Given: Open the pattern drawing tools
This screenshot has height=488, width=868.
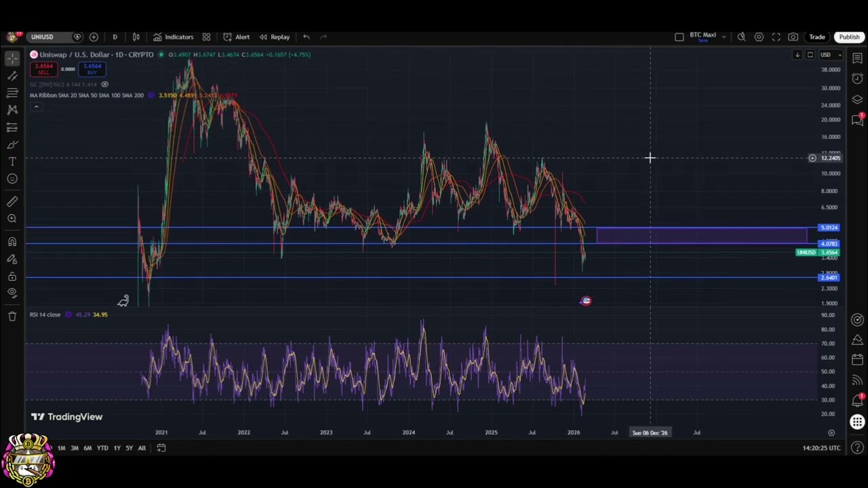Looking at the screenshot, I should click(x=12, y=110).
